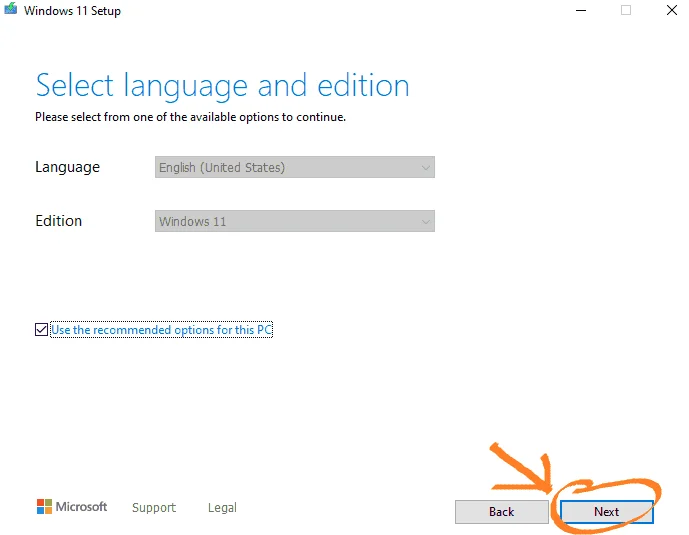Open the Legal link
The width and height of the screenshot is (689, 535).
point(222,508)
